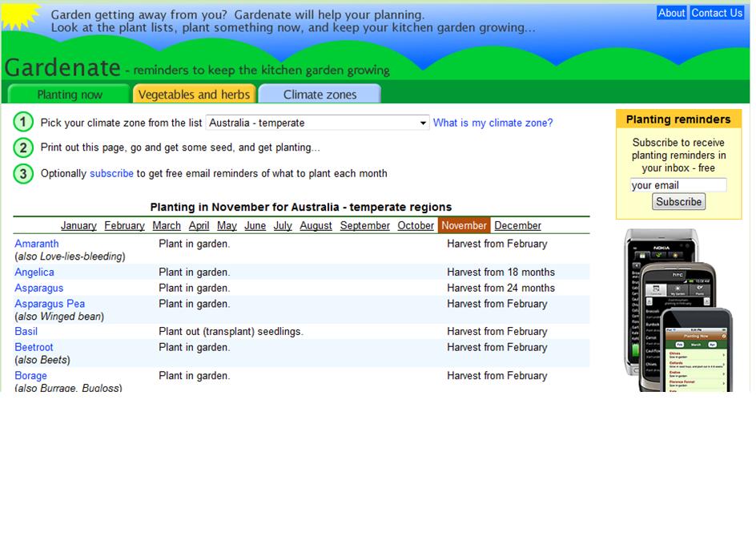
Task: Open What is my climate zone link
Action: coord(493,123)
